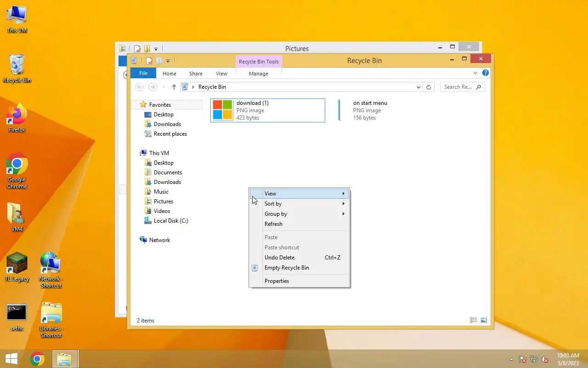Refresh the Recycle Bin with the refresh button

[x=429, y=87]
